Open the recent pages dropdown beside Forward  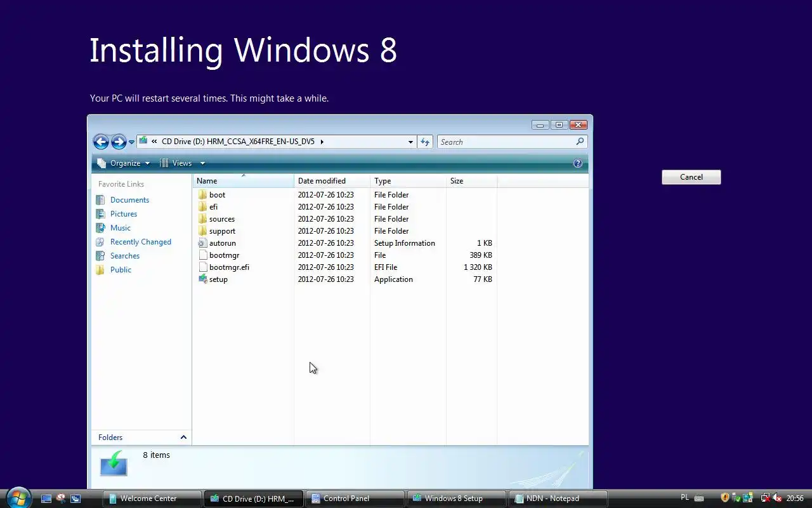click(132, 142)
